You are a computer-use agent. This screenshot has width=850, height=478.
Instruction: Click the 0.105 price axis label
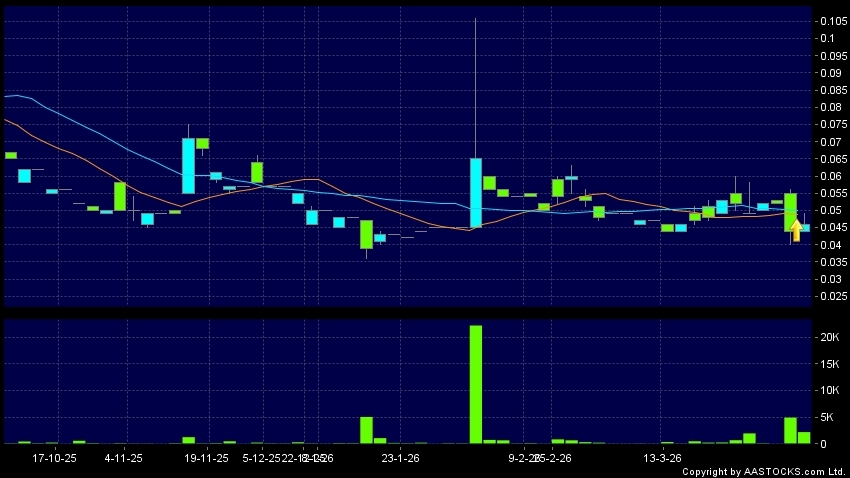[832, 21]
